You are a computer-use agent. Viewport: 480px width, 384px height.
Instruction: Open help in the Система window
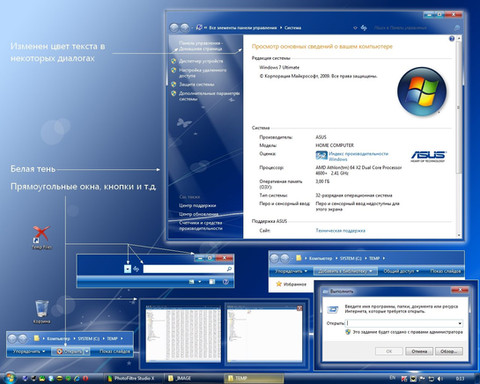[x=452, y=39]
